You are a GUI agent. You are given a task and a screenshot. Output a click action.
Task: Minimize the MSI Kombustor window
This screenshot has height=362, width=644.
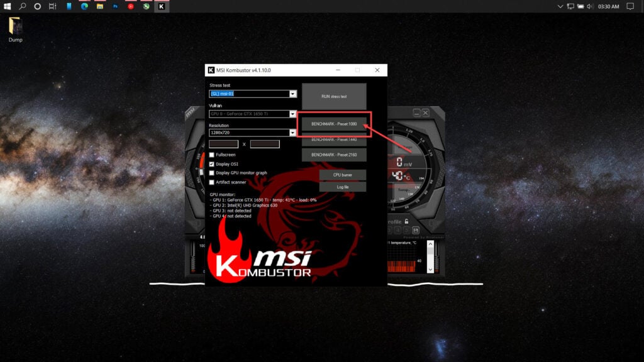pos(338,70)
